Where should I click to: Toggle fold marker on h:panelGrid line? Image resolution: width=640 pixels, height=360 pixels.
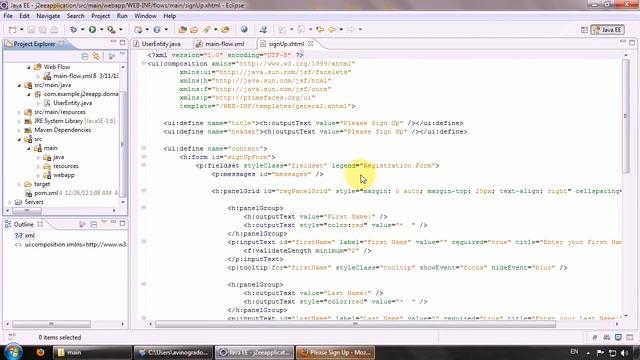click(x=144, y=191)
